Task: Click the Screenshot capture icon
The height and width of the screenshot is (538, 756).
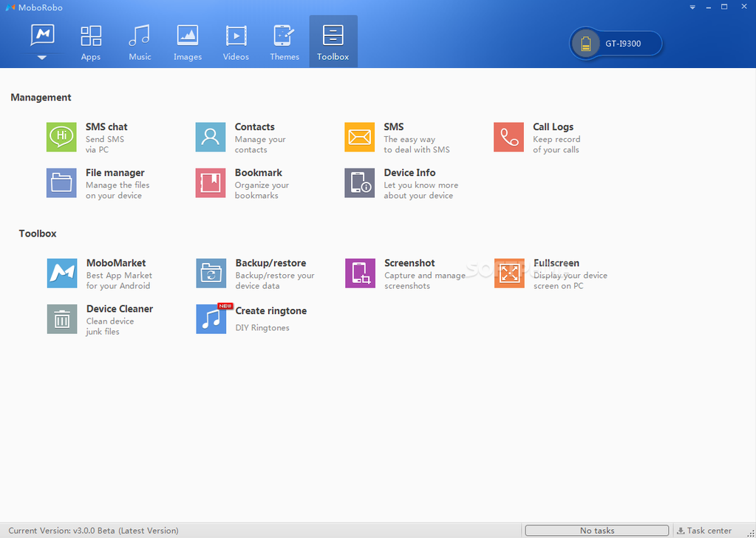Action: [360, 273]
